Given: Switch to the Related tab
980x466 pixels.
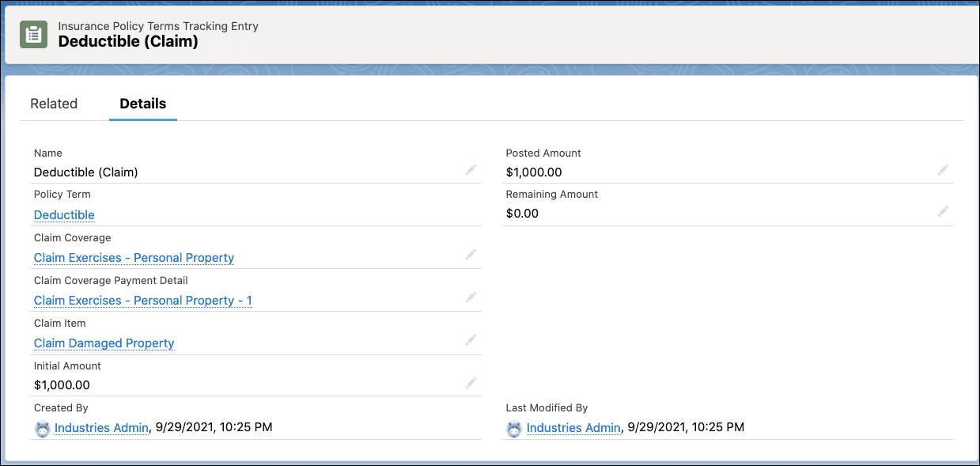Looking at the screenshot, I should click(53, 104).
